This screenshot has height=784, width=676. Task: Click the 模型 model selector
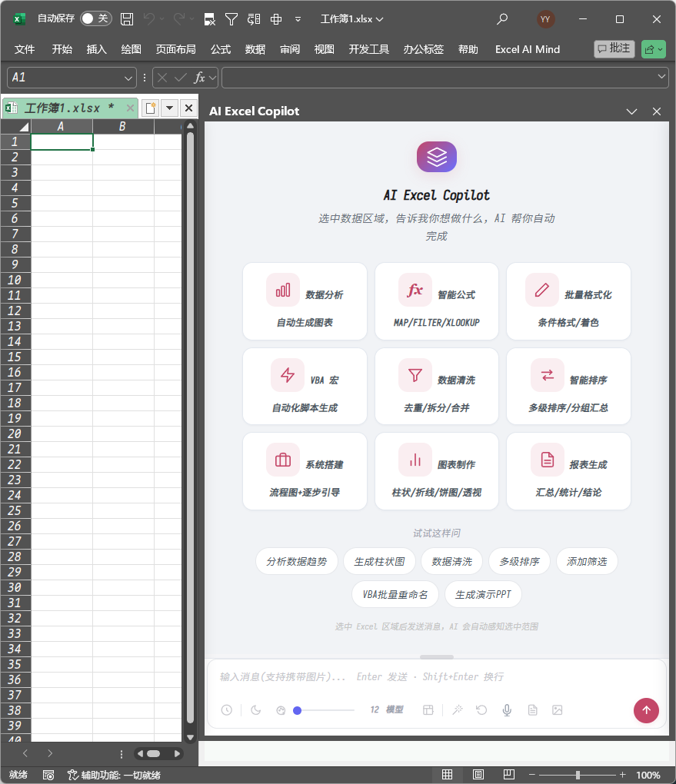point(395,709)
